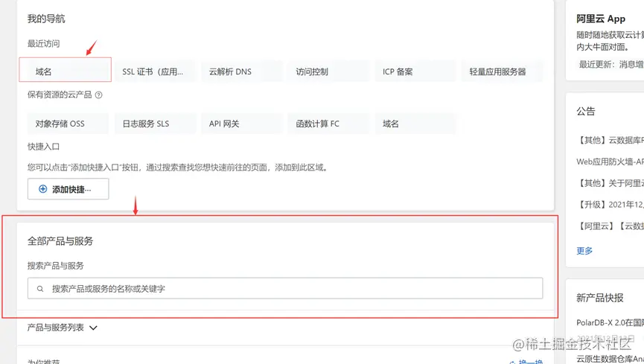Screen dimensions: 644x364
Task: Open 日志服务 SLS product
Action: [x=155, y=124]
